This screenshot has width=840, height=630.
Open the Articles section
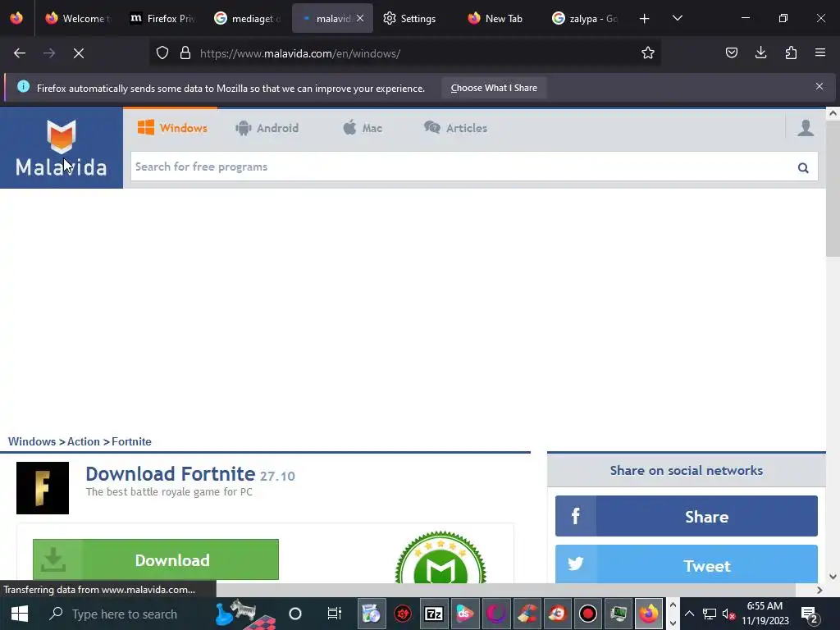coord(455,128)
